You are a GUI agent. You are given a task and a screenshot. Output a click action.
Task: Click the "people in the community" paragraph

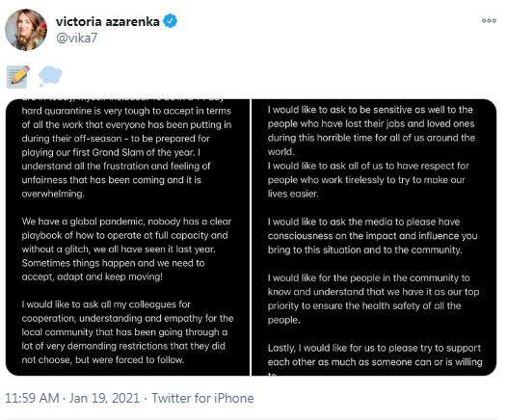click(373, 299)
